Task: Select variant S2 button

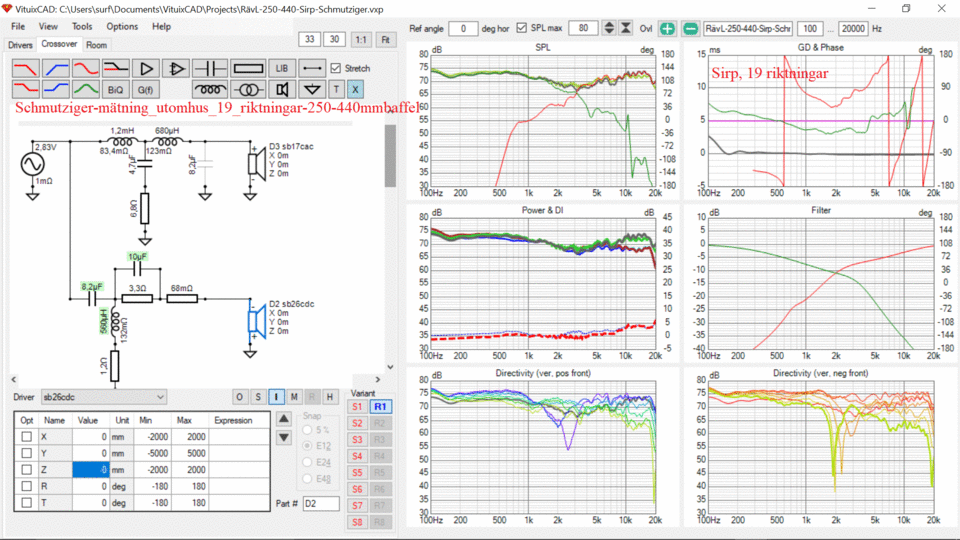Action: pyautogui.click(x=358, y=423)
